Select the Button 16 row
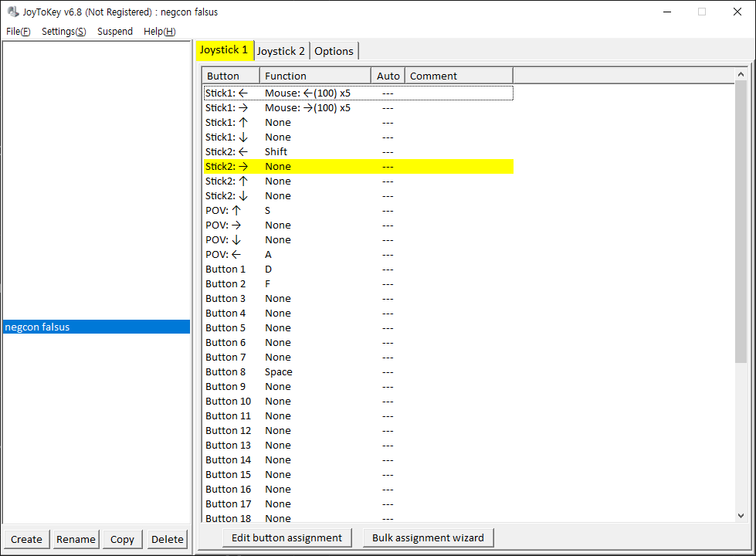Viewport: 756px width, 556px height. [x=358, y=490]
